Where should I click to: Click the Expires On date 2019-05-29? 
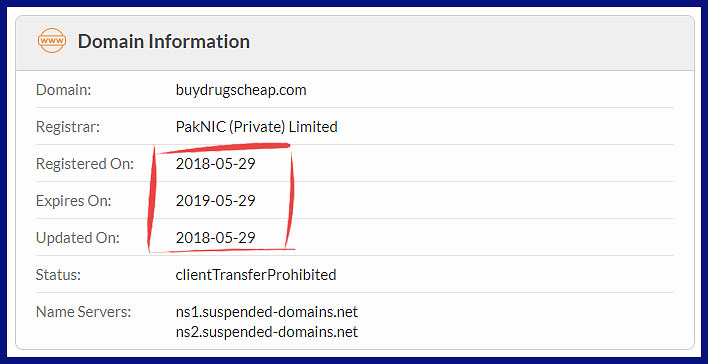(x=215, y=201)
